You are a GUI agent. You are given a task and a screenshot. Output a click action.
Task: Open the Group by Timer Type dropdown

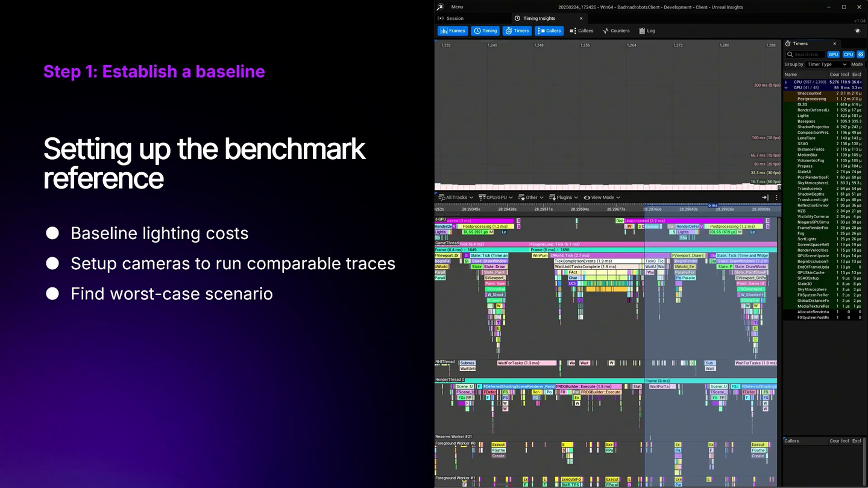tap(826, 64)
